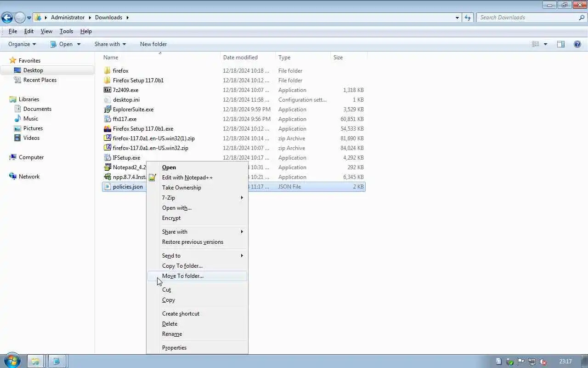Click the Forward navigation arrow
This screenshot has height=368, width=588.
tap(20, 17)
